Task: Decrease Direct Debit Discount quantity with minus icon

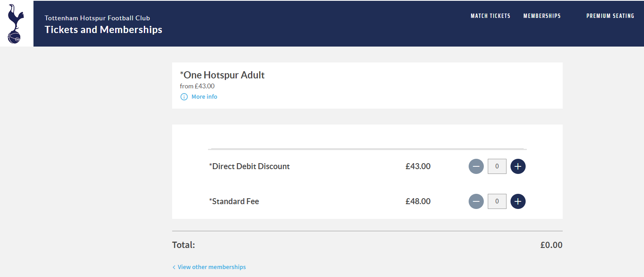Action: coord(476,166)
